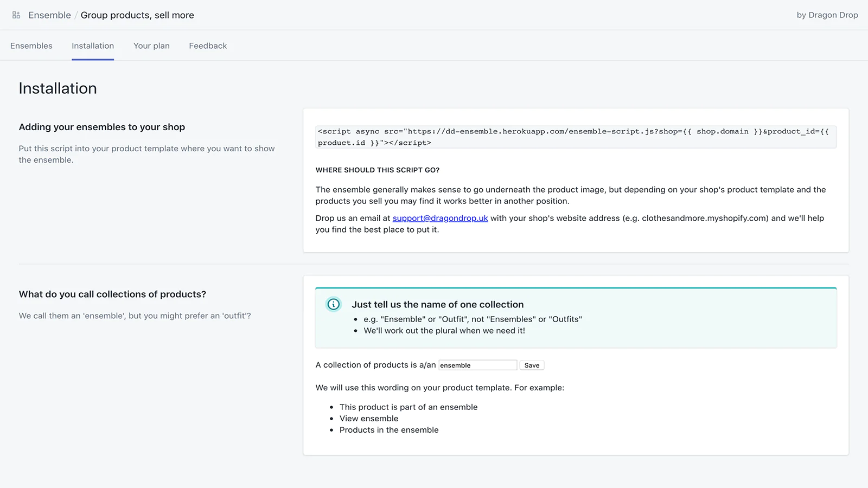
Task: Click 'We will use this wording' sentence
Action: (440, 388)
